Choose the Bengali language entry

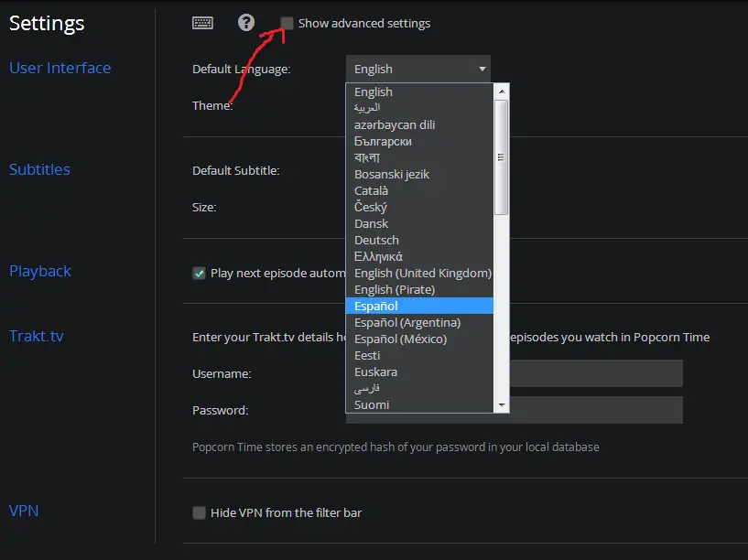tap(419, 157)
